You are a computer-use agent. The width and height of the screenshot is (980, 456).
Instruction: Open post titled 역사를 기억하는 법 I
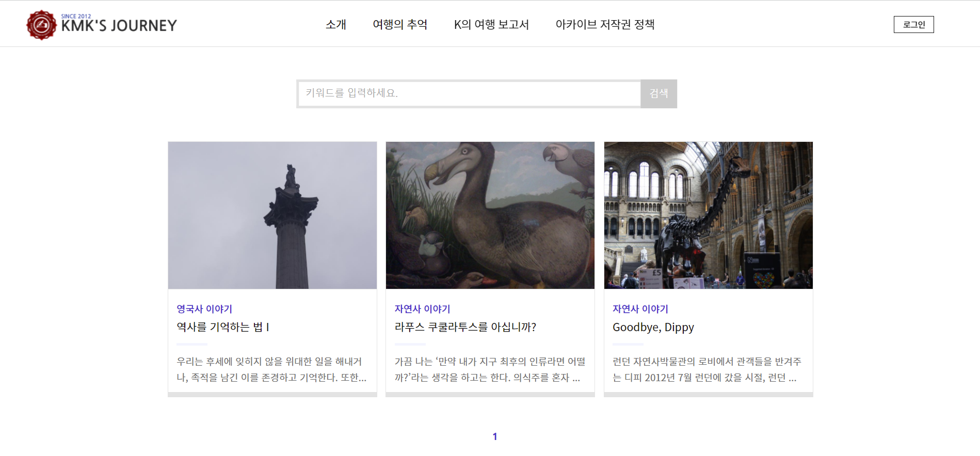point(223,327)
